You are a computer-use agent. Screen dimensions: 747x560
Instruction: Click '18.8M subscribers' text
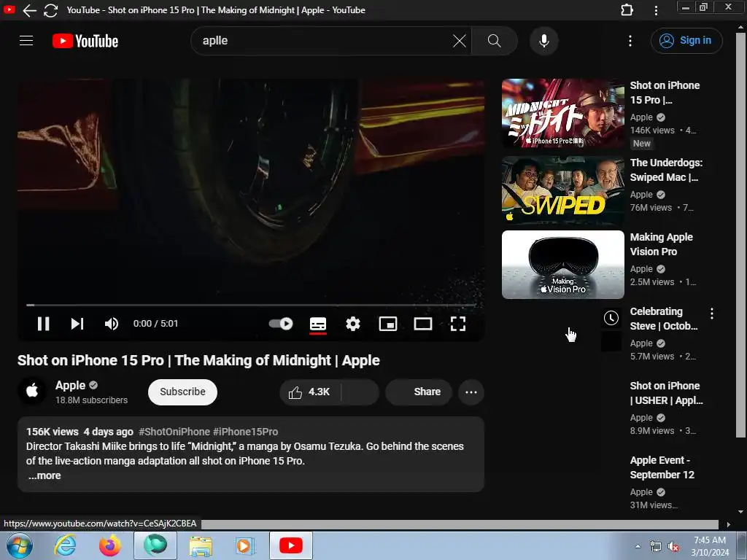(91, 400)
